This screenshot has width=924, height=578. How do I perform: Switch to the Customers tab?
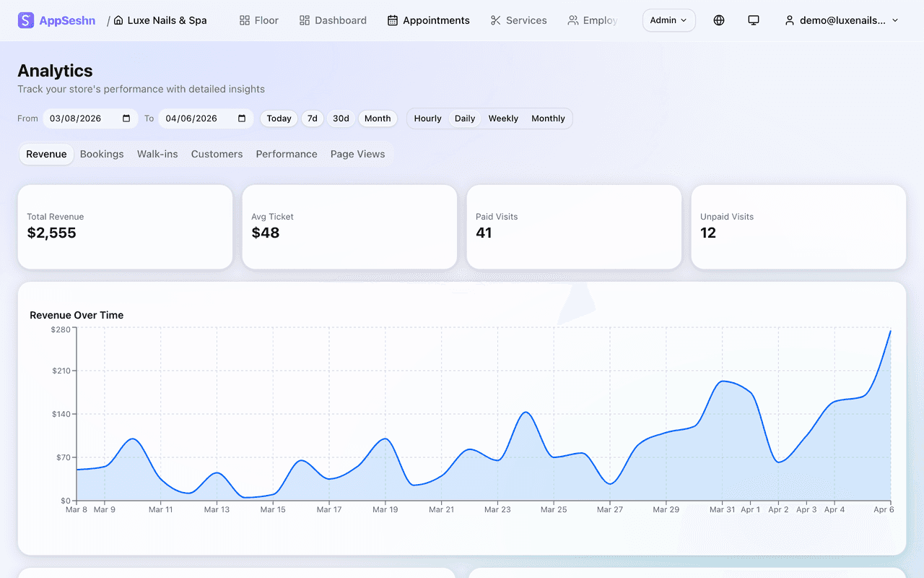217,154
